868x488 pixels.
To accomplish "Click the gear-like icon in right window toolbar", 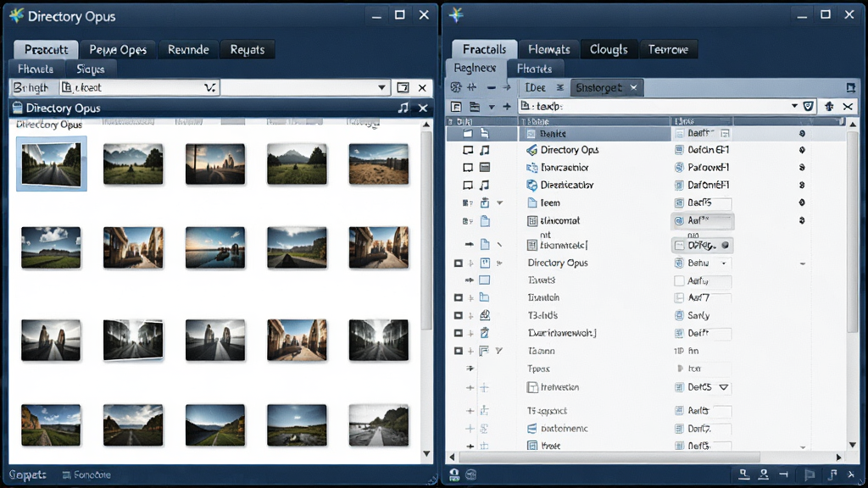I will pos(455,87).
